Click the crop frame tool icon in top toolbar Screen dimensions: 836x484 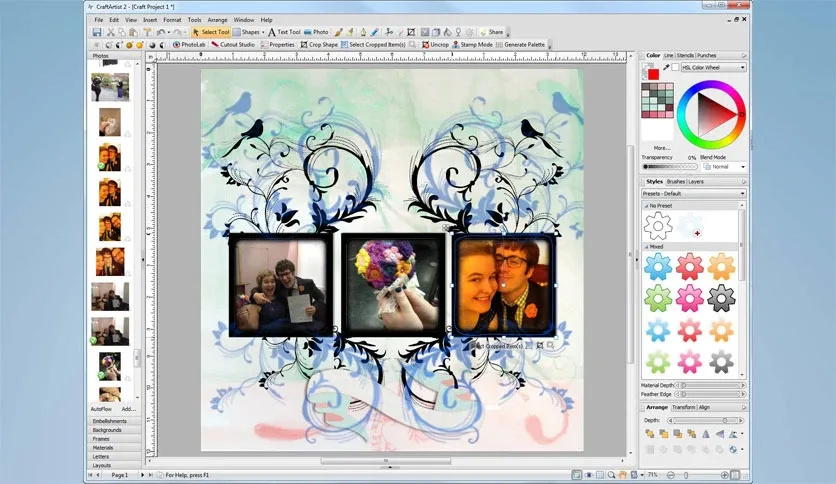411,32
